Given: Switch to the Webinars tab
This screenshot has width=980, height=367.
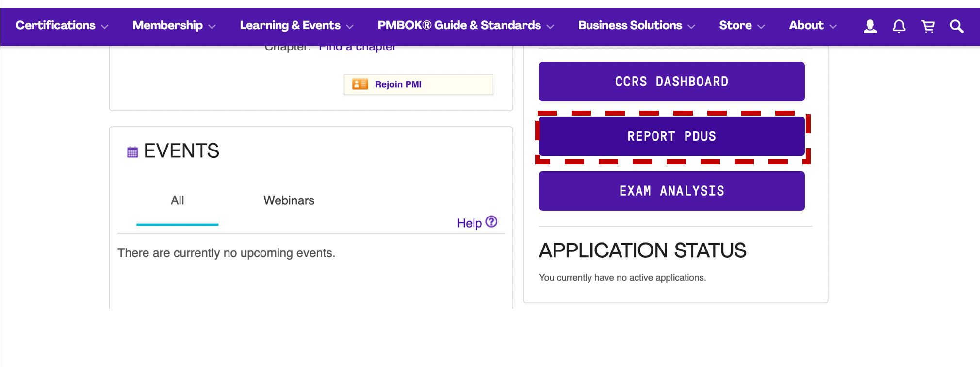Looking at the screenshot, I should pos(289,200).
